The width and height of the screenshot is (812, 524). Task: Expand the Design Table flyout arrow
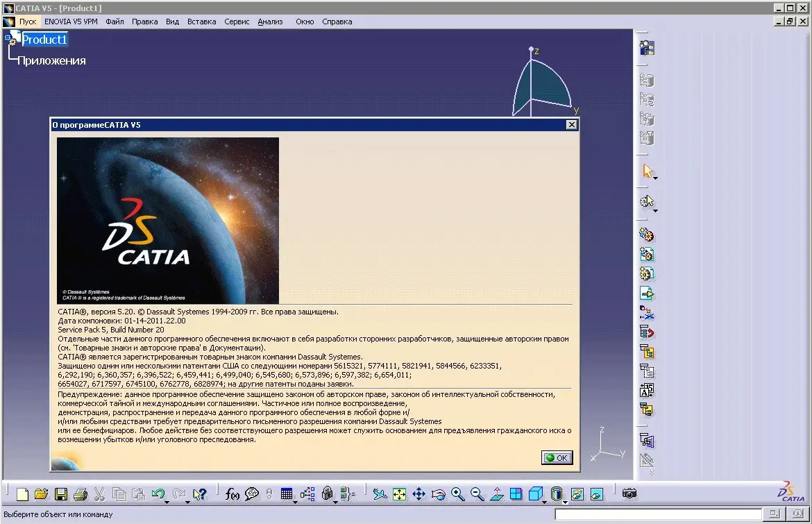point(295,502)
